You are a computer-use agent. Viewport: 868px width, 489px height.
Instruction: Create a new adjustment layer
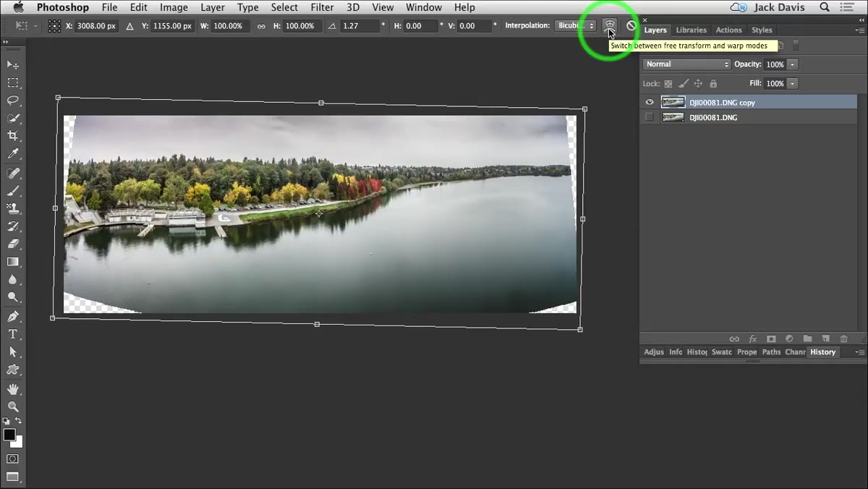[789, 339]
